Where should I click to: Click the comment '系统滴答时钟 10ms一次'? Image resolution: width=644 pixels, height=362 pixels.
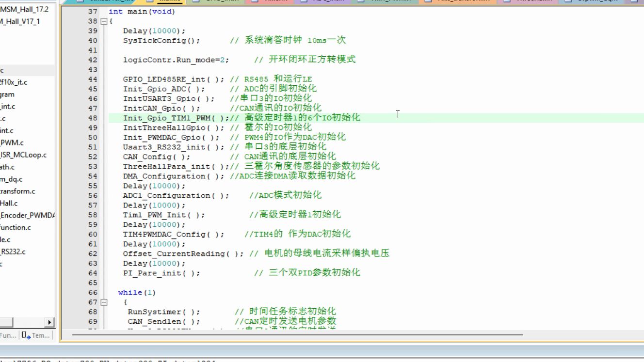point(295,41)
